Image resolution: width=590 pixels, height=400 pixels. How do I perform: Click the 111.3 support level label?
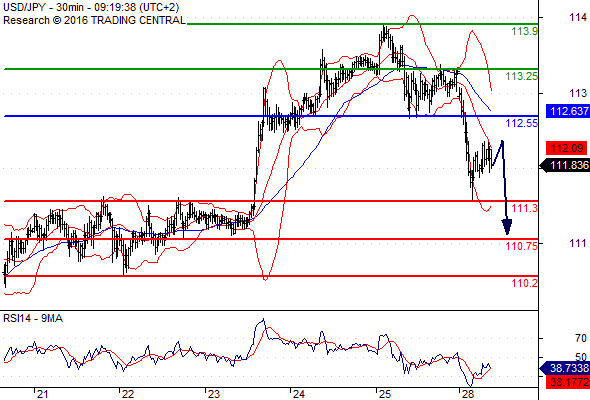(x=525, y=208)
